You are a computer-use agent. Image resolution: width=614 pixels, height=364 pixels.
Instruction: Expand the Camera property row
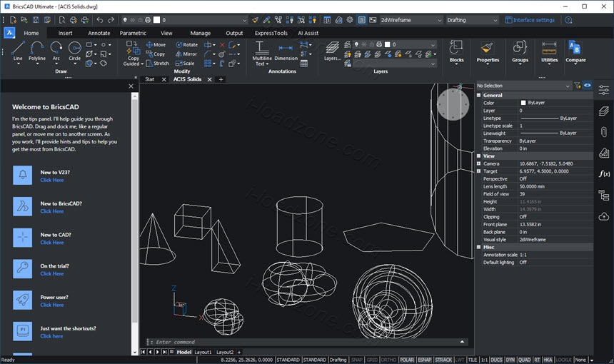478,163
